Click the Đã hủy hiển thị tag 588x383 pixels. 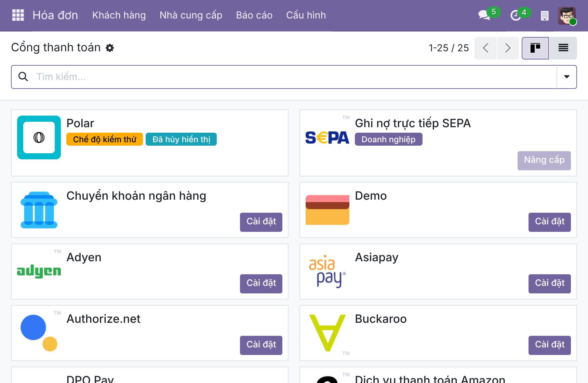tap(181, 139)
